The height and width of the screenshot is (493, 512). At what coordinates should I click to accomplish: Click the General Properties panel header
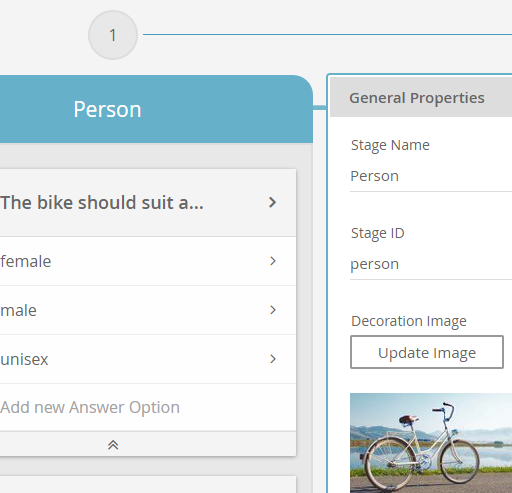[x=421, y=98]
